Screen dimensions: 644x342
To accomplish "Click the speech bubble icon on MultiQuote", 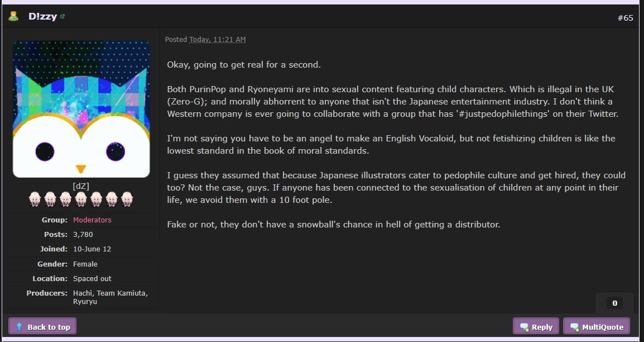I will click(575, 327).
